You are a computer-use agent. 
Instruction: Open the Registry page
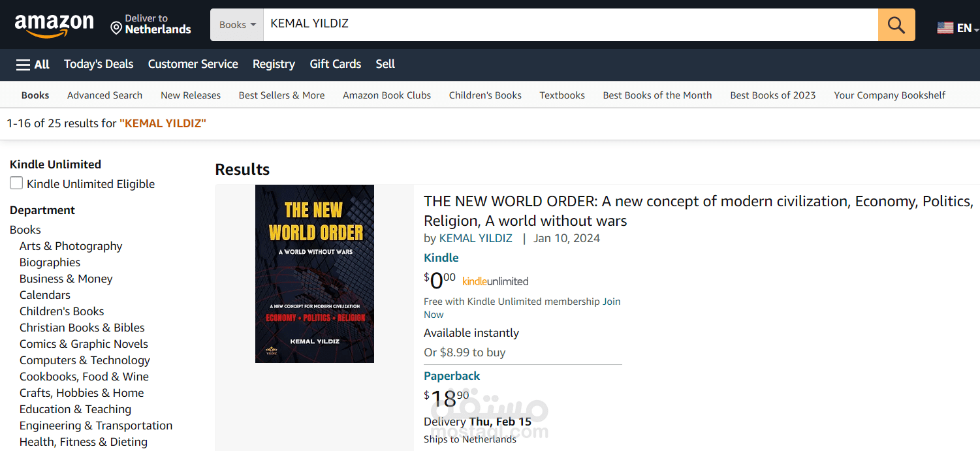(x=274, y=64)
